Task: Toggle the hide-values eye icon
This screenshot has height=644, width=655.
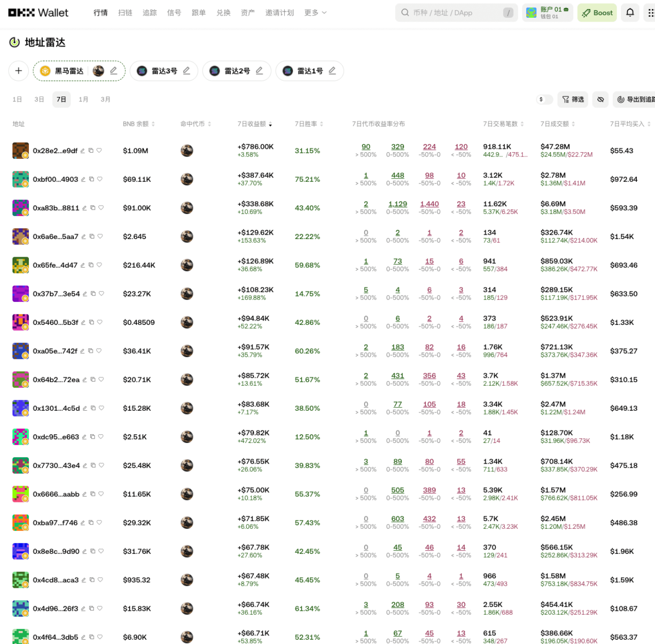Action: [x=600, y=99]
